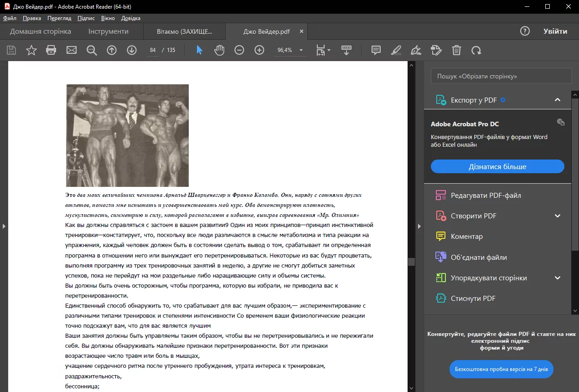Bookmark the document with the star icon
The height and width of the screenshot is (392, 579).
point(31,50)
